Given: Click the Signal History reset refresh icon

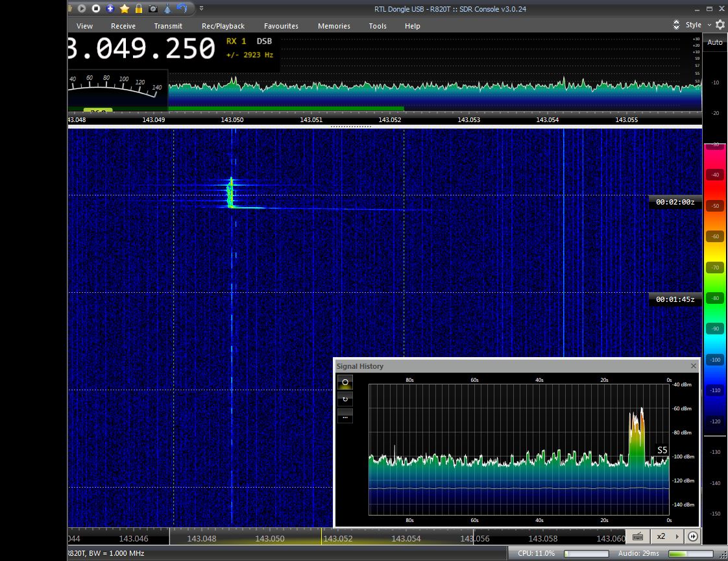Looking at the screenshot, I should 345,399.
